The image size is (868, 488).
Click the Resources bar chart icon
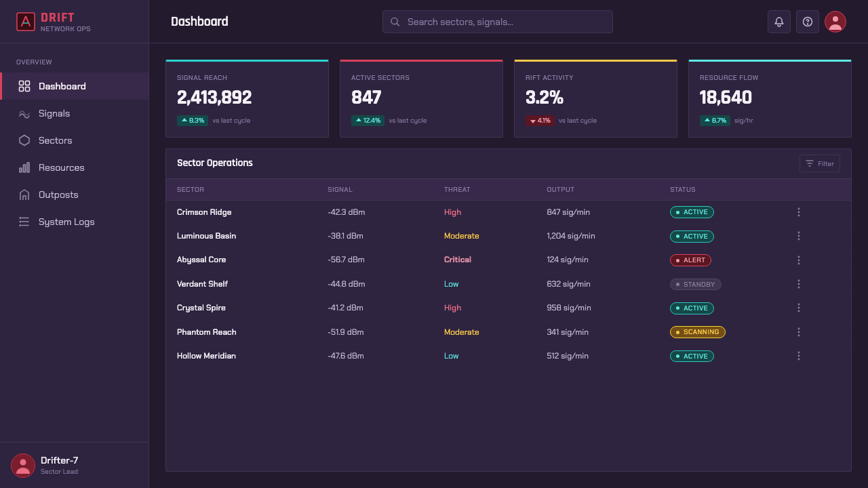pos(24,167)
